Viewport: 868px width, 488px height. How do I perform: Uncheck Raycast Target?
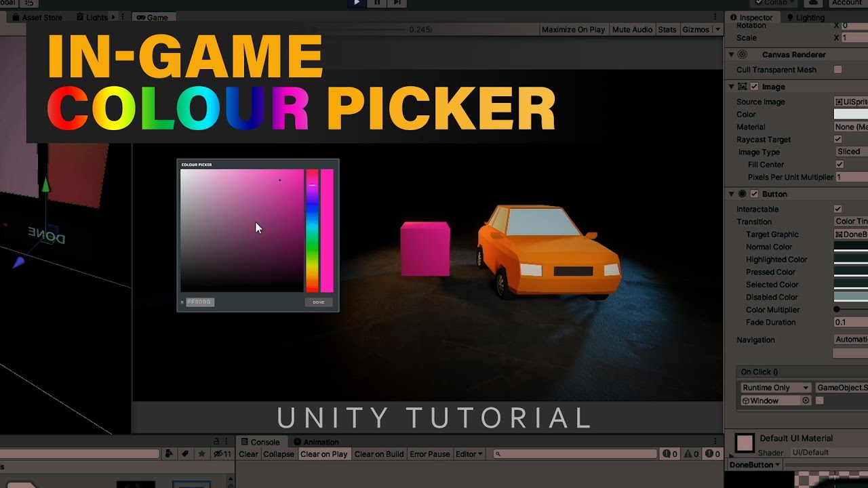(838, 140)
